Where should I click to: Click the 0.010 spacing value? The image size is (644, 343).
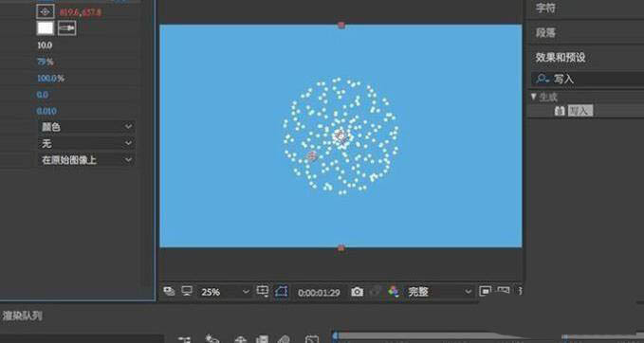[46, 111]
